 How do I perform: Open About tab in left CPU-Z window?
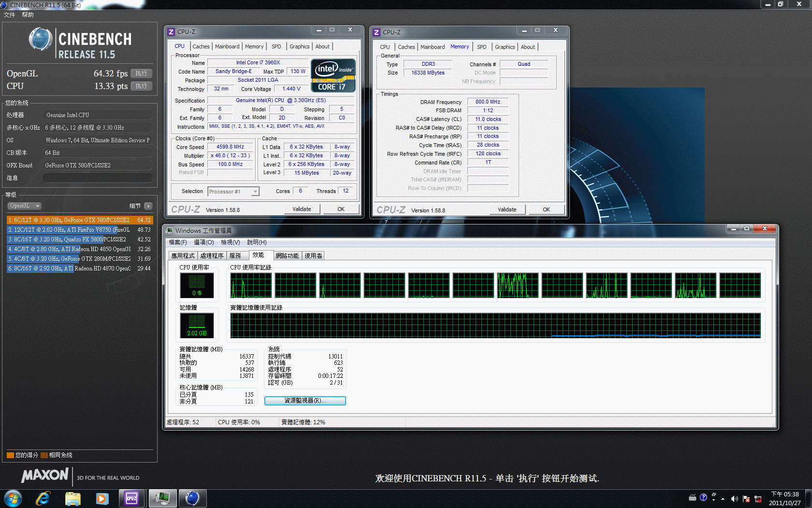(x=322, y=46)
